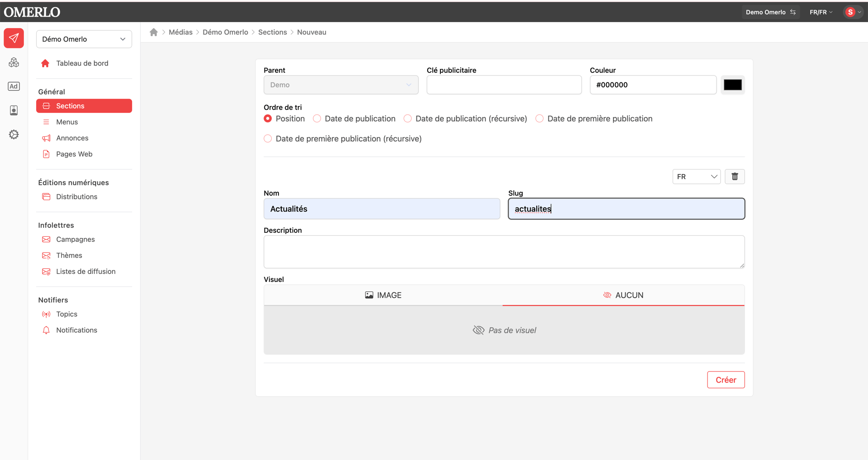Open the Topics sidebar item
The height and width of the screenshot is (460, 868).
pyautogui.click(x=84, y=314)
